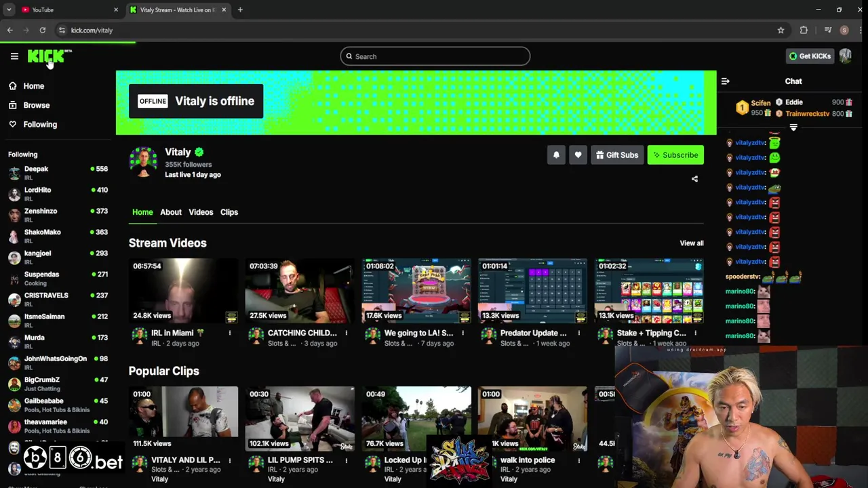The width and height of the screenshot is (868, 488).
Task: Bookmark page with star icon
Action: click(x=781, y=30)
